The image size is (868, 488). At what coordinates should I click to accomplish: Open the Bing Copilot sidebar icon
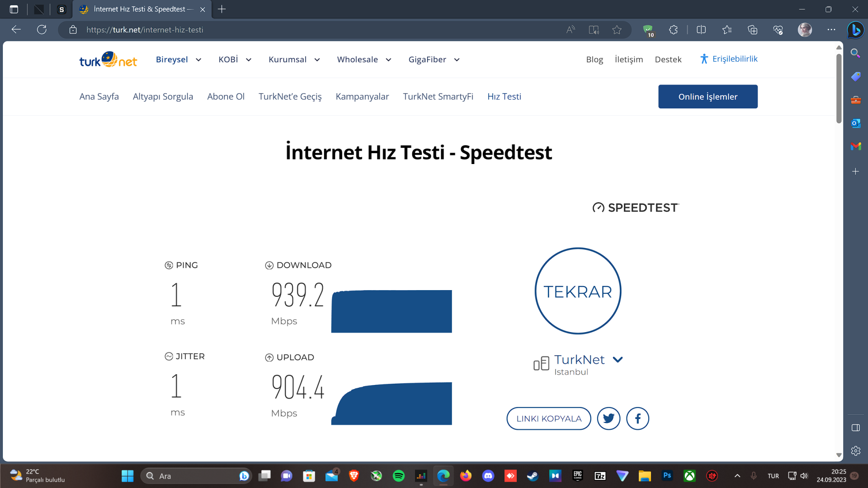point(855,30)
